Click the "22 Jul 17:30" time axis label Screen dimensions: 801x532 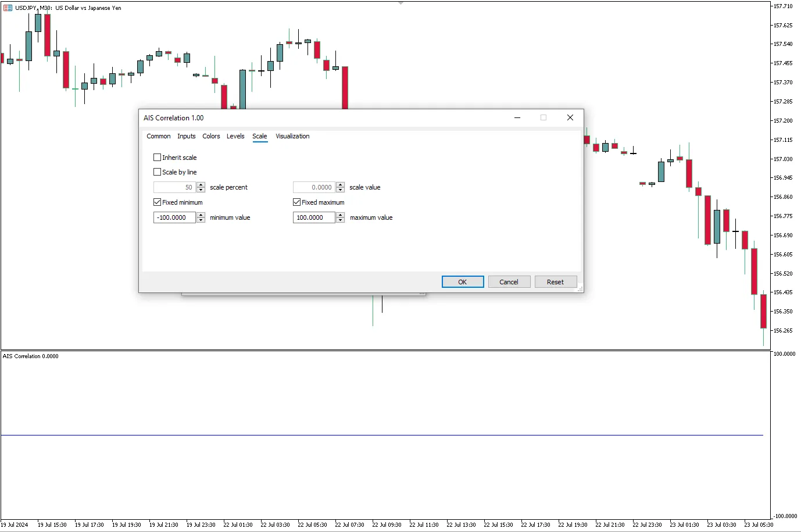535,524
